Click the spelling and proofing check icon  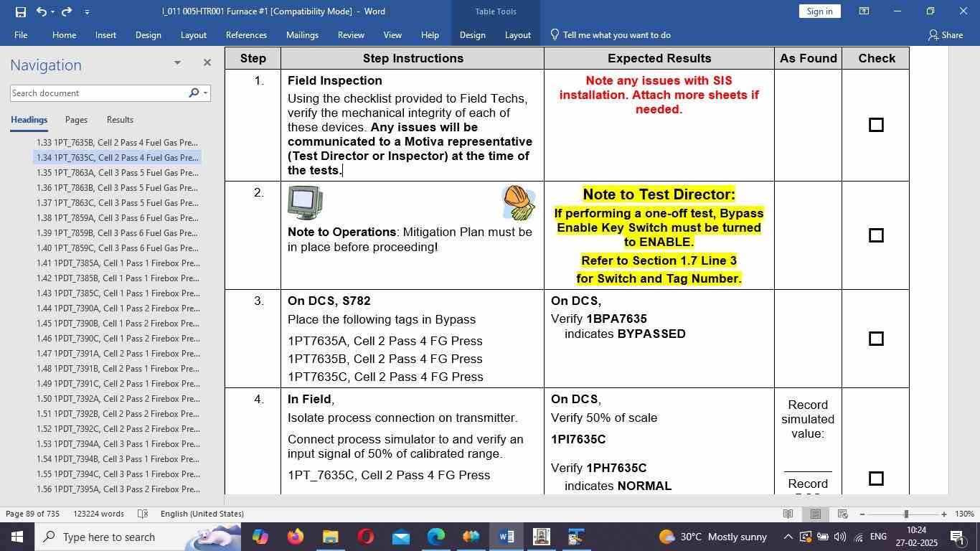[x=143, y=514]
